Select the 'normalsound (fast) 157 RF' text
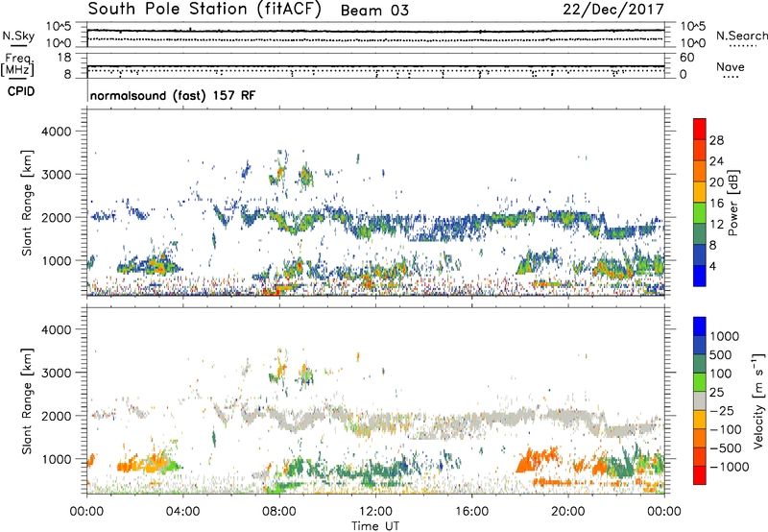Screen dimensions: 768x532 coord(173,95)
